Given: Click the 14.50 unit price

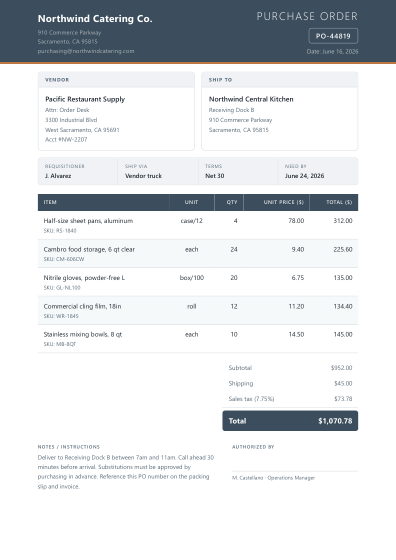Looking at the screenshot, I should [x=296, y=334].
